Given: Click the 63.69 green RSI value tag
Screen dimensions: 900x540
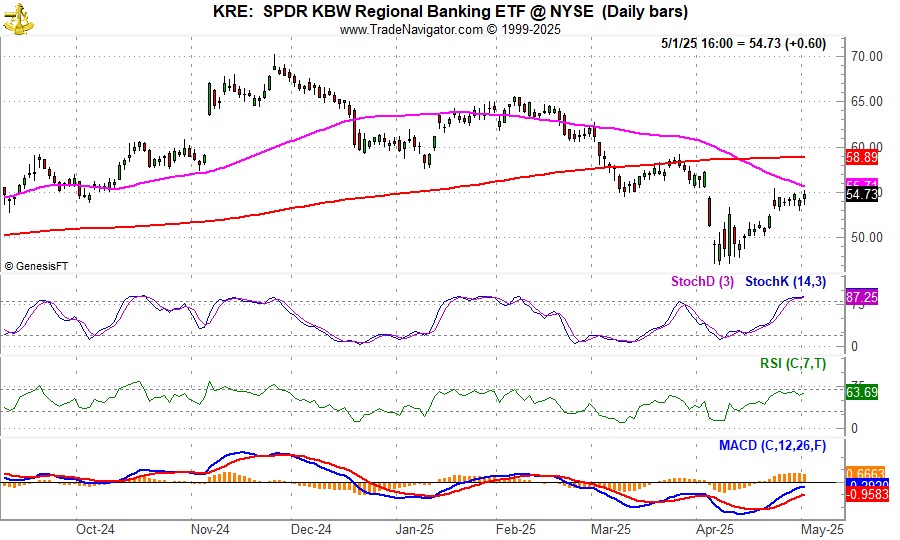Looking at the screenshot, I should pos(862,393).
